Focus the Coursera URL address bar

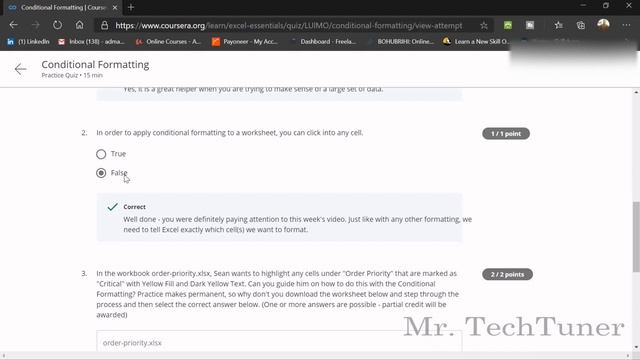coord(289,25)
